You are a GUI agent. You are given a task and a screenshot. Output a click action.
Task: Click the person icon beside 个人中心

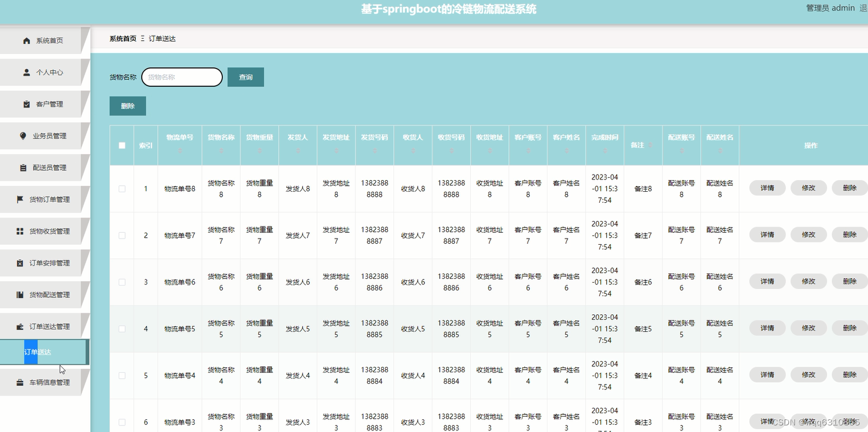[x=26, y=72]
